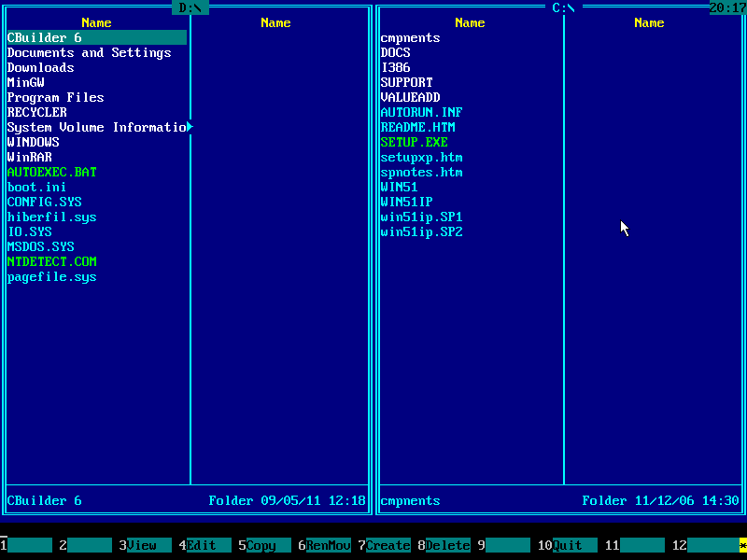Select the RECYCLER folder
The width and height of the screenshot is (747, 560).
36,112
